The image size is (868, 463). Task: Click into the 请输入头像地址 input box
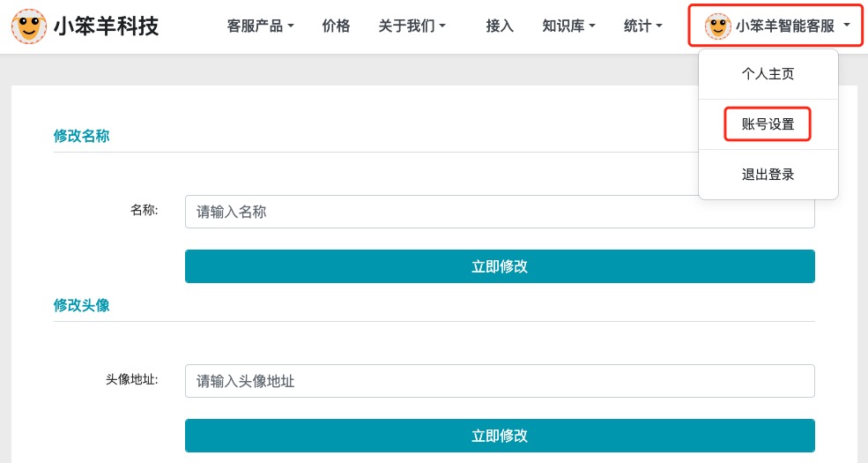[500, 381]
